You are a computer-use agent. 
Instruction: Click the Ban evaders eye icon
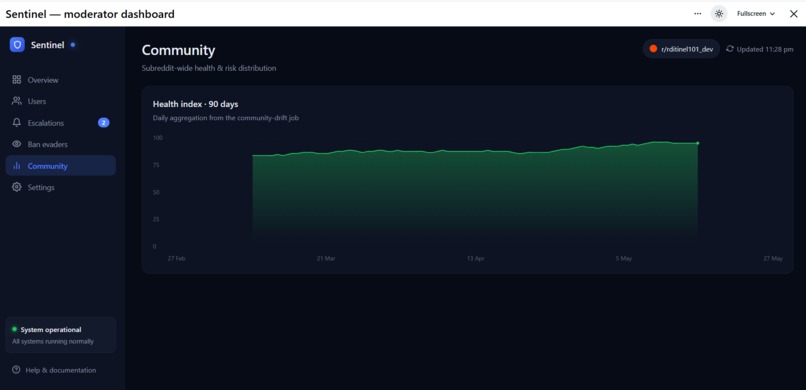pyautogui.click(x=16, y=144)
